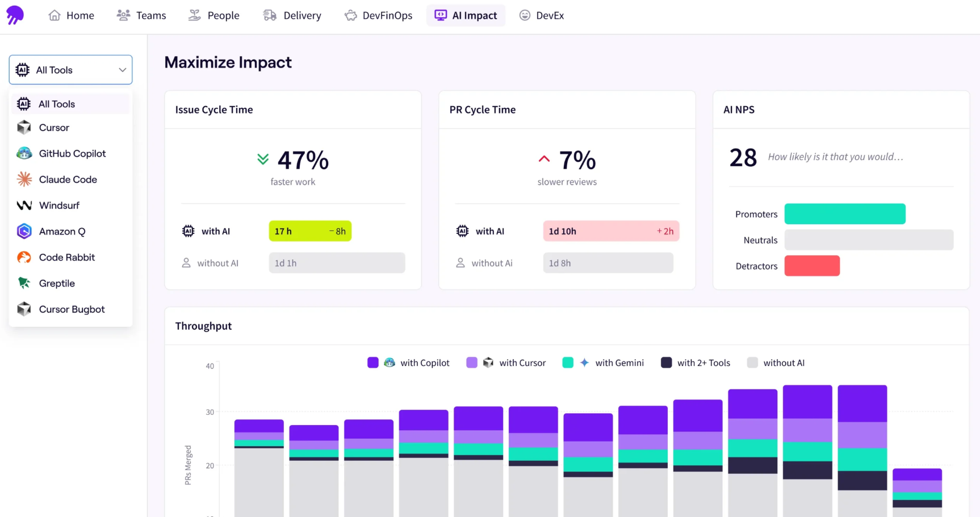Click the Windsurf wave icon
This screenshot has width=980, height=517.
(24, 205)
